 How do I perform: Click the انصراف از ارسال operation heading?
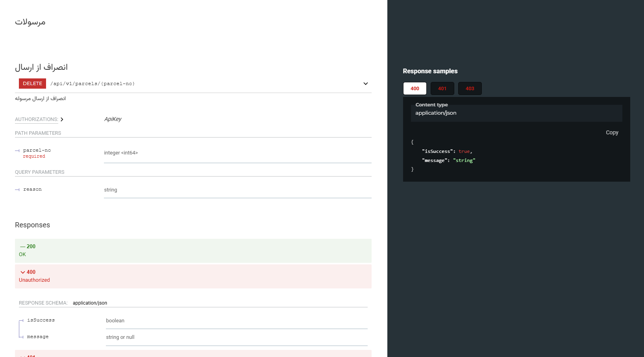click(41, 67)
